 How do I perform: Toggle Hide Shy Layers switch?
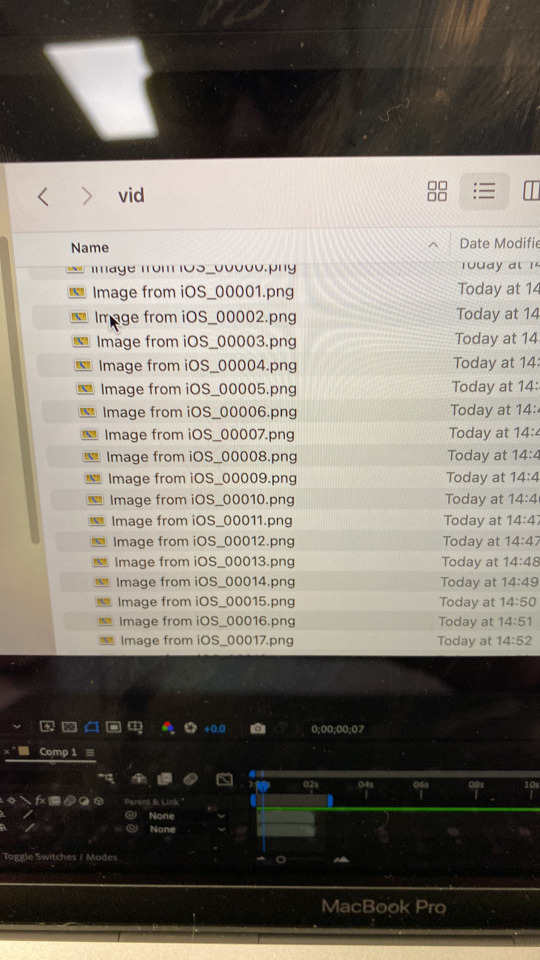tap(140, 778)
